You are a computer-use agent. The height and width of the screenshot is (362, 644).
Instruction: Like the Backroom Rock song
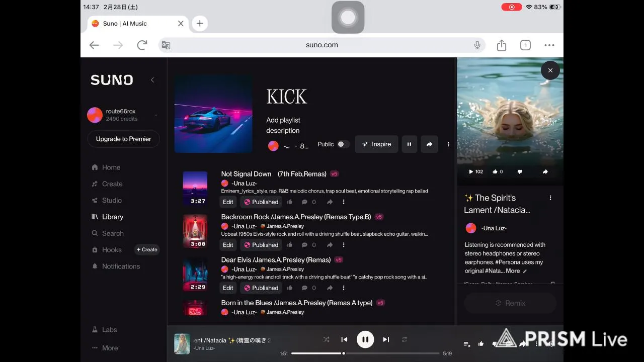tap(290, 245)
